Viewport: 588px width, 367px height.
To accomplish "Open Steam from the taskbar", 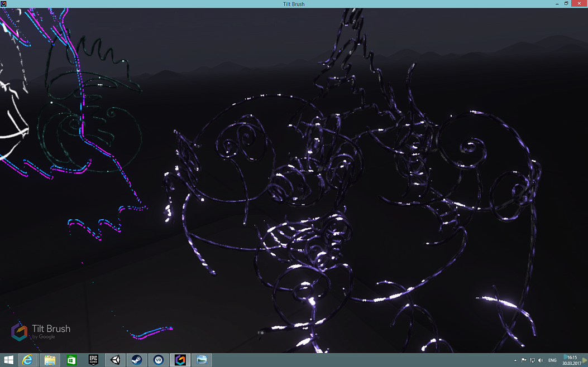I will click(136, 360).
